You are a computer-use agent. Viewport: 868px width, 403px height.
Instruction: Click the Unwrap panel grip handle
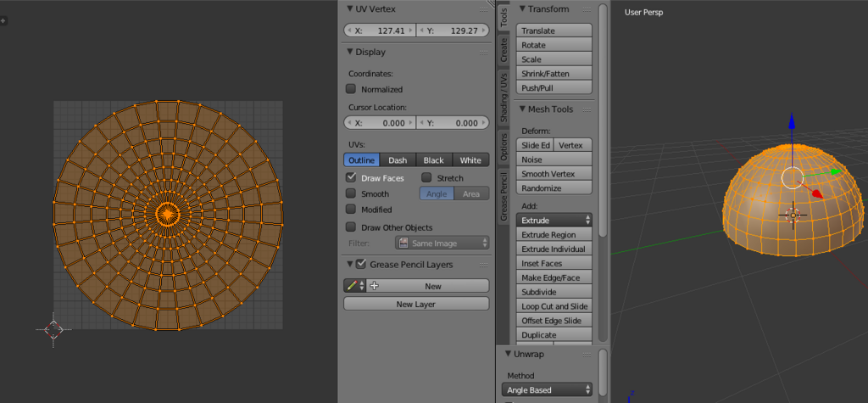pyautogui.click(x=587, y=355)
